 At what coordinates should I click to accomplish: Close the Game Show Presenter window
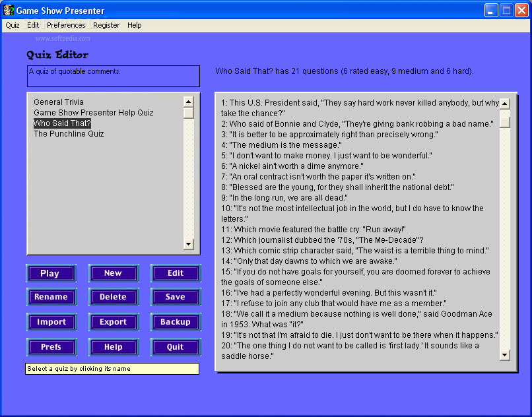[x=521, y=11]
